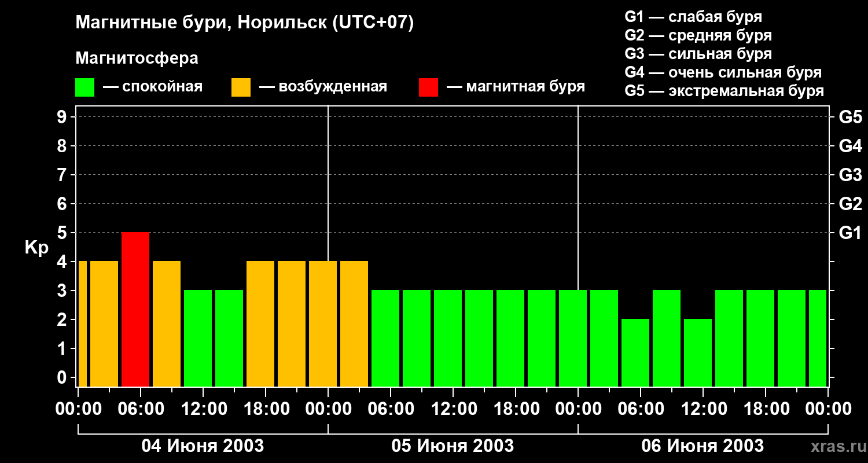Image resolution: width=868 pixels, height=463 pixels.
Task: Click the 'G2' label on the right axis
Action: click(x=850, y=204)
